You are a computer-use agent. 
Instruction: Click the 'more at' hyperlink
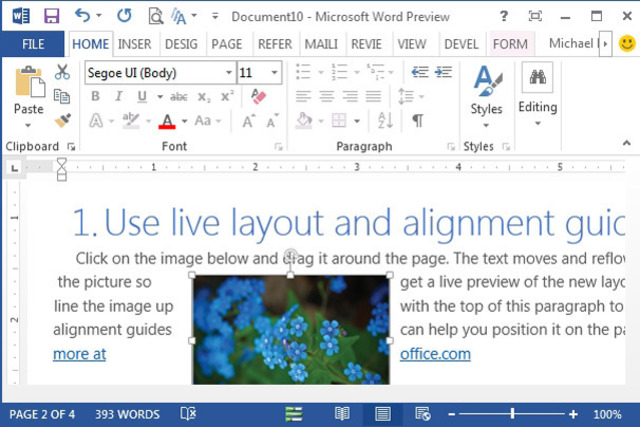[80, 354]
